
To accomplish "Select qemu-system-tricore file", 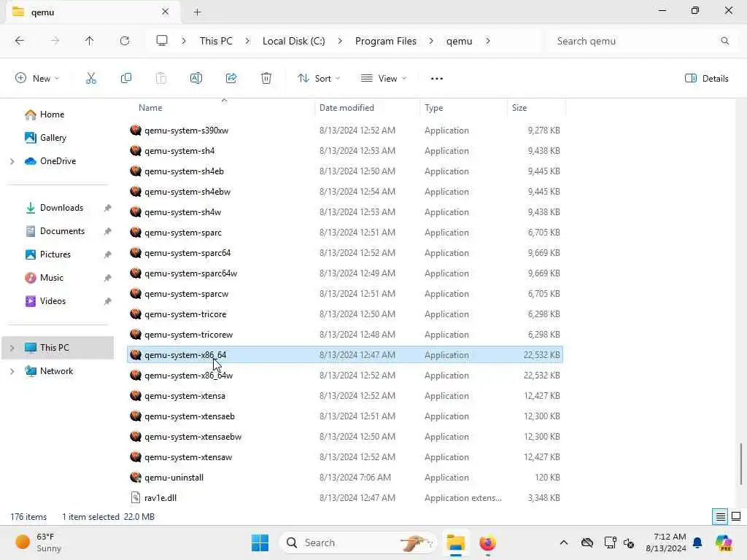I will [345, 314].
